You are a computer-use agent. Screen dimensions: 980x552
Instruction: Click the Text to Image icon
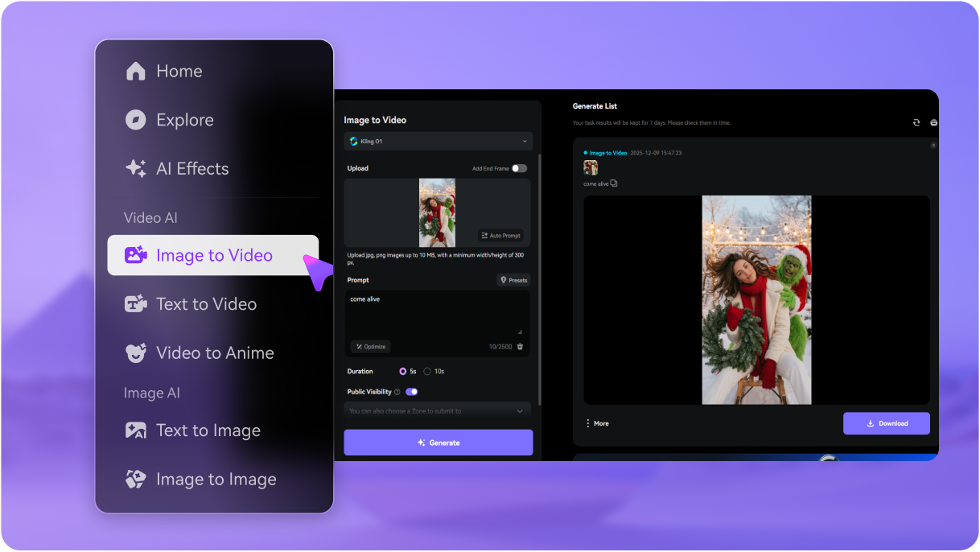[x=135, y=430]
